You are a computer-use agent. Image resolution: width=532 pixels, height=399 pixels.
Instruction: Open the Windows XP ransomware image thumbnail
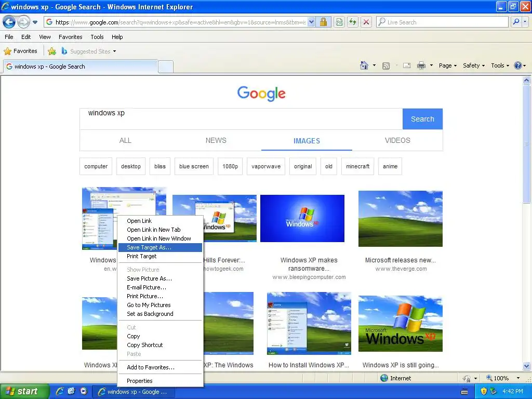point(302,218)
